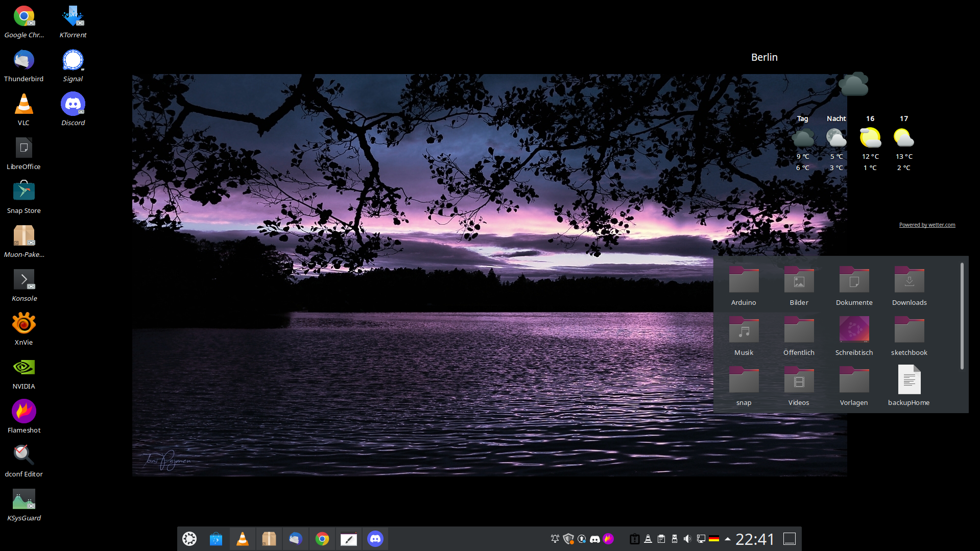This screenshot has width=980, height=551.
Task: Click the Show Desktop button in the panel
Action: tap(790, 539)
